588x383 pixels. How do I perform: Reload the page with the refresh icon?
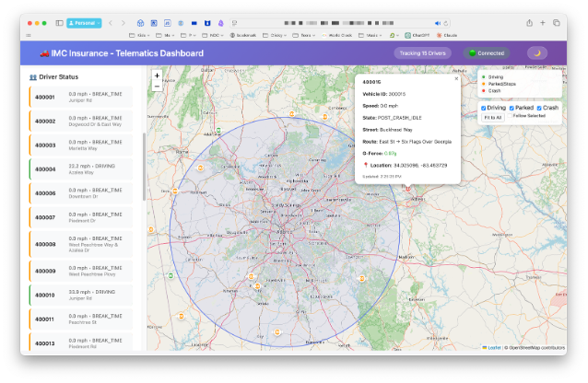(x=445, y=23)
